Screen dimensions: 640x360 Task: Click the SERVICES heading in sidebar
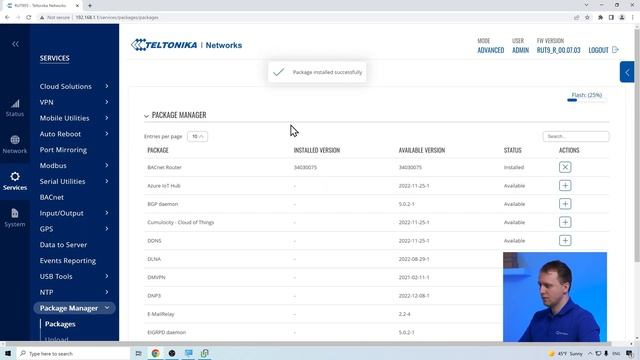tap(54, 58)
